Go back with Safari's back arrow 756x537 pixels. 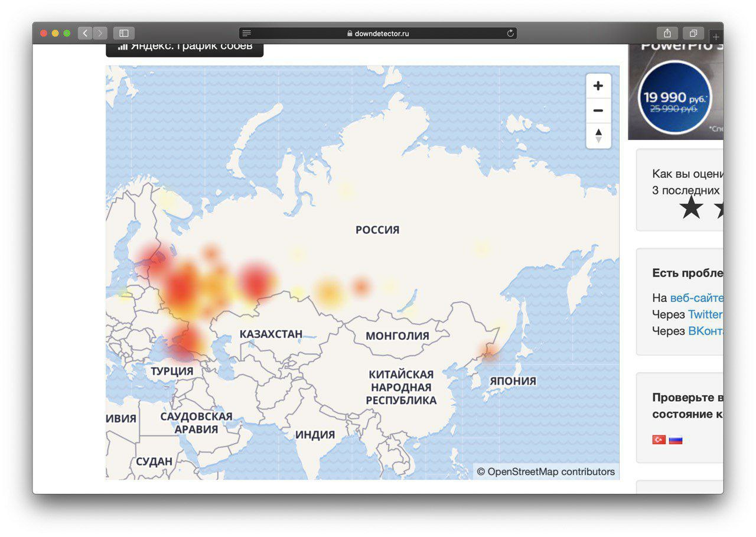[x=85, y=33]
